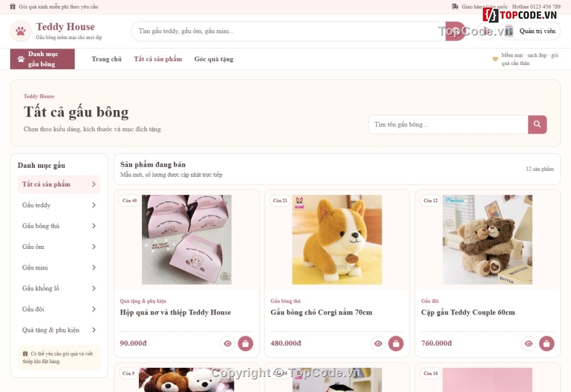View details eye icon for Corgi nằm 70cm
The width and height of the screenshot is (571, 392).
tap(378, 343)
